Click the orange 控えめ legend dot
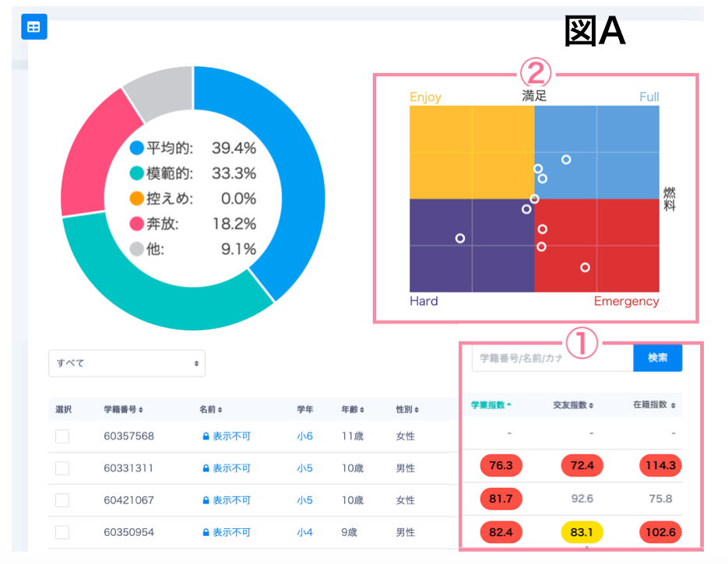 pyautogui.click(x=137, y=198)
